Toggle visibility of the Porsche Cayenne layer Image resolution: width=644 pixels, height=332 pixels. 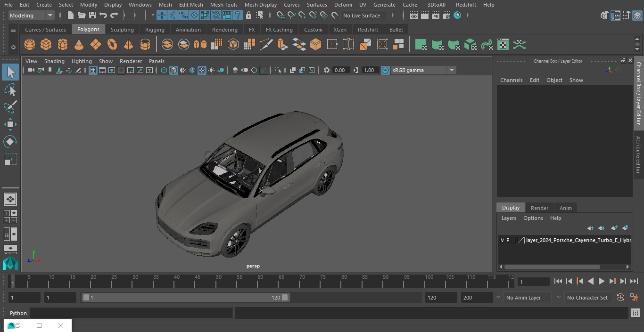click(x=502, y=240)
